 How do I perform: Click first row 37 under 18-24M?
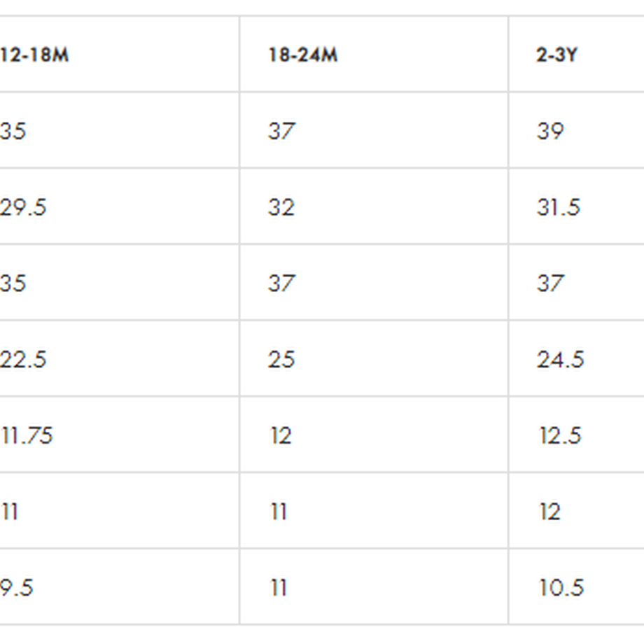[281, 131]
